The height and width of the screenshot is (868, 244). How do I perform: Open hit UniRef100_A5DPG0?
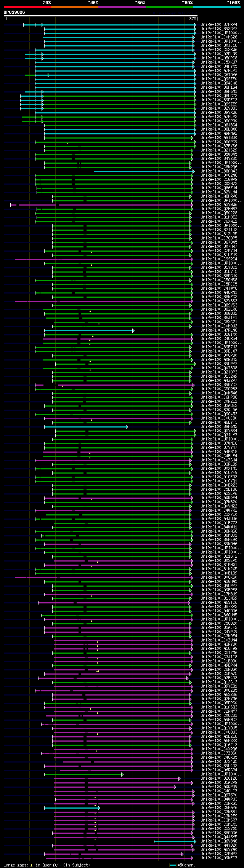(219, 703)
